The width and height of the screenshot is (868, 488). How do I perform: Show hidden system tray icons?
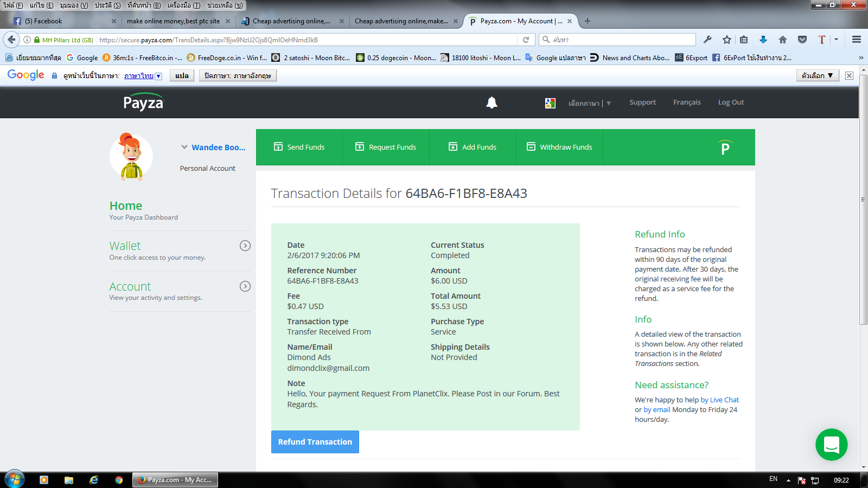(788, 480)
